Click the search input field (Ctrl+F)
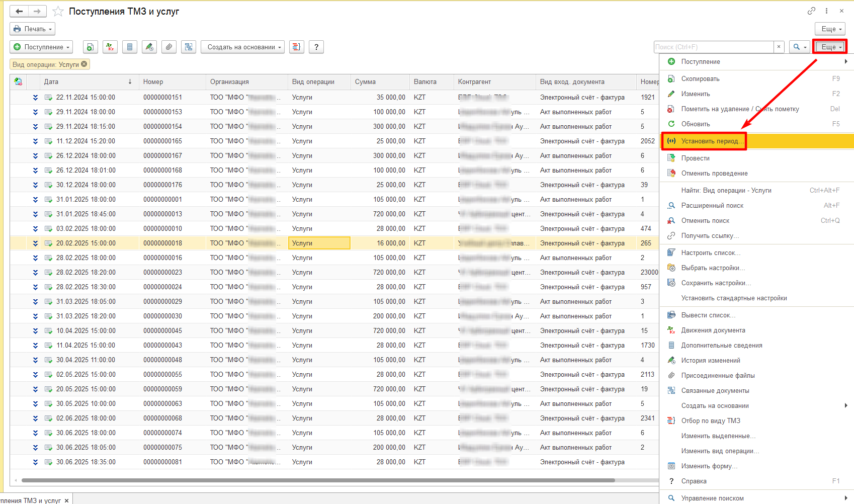854x504 pixels. (x=714, y=47)
